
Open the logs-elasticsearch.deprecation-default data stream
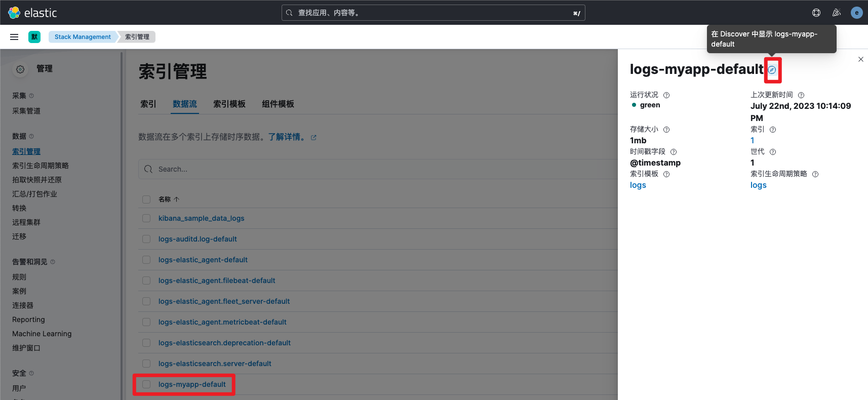coord(224,343)
